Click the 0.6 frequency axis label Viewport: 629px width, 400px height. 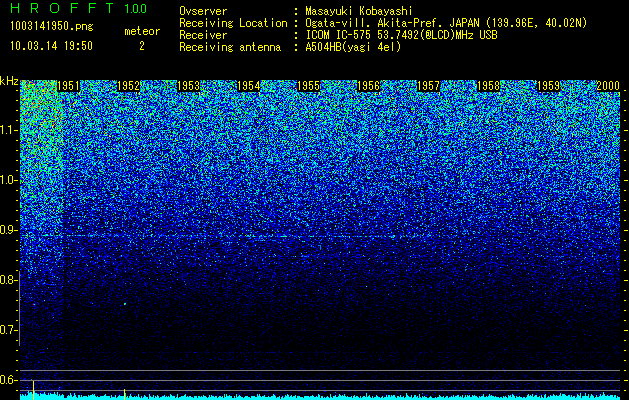tap(8, 380)
